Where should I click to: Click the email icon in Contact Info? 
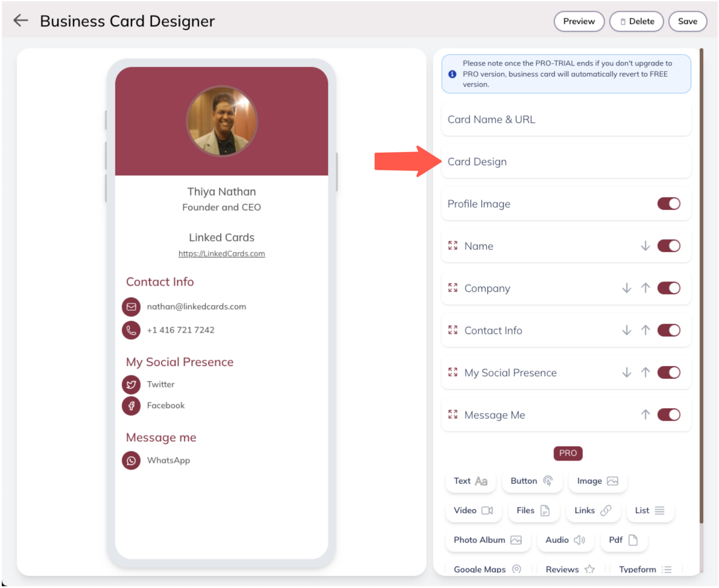click(x=131, y=307)
